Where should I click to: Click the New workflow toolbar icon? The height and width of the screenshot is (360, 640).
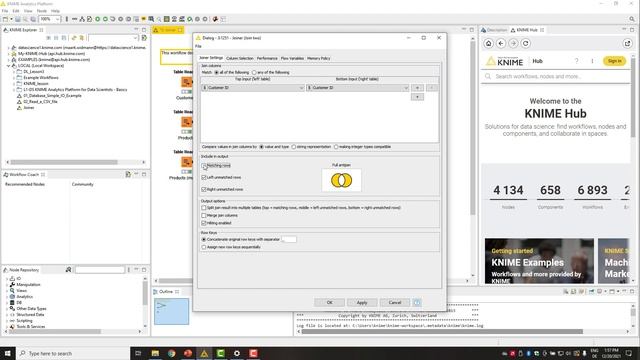[x=5, y=19]
